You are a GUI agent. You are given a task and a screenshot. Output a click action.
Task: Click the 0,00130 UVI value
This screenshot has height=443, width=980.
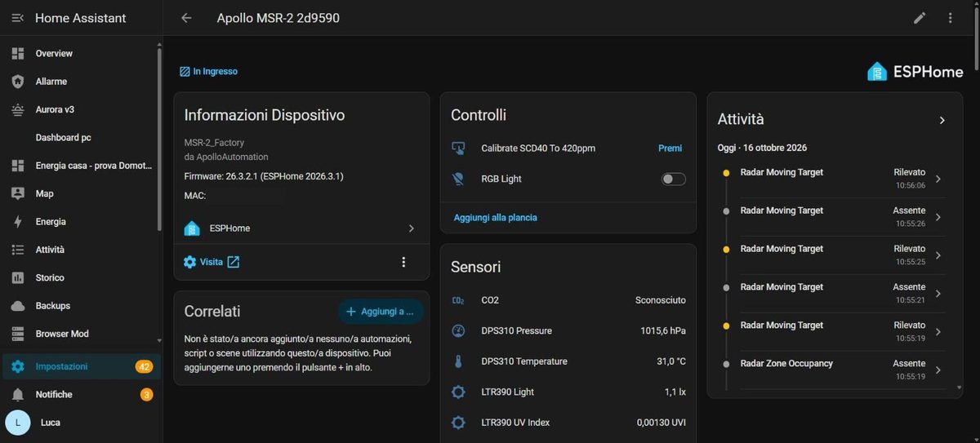pos(661,423)
